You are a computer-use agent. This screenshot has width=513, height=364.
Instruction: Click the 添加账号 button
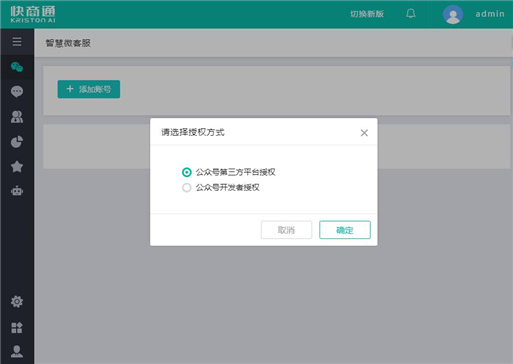click(89, 89)
